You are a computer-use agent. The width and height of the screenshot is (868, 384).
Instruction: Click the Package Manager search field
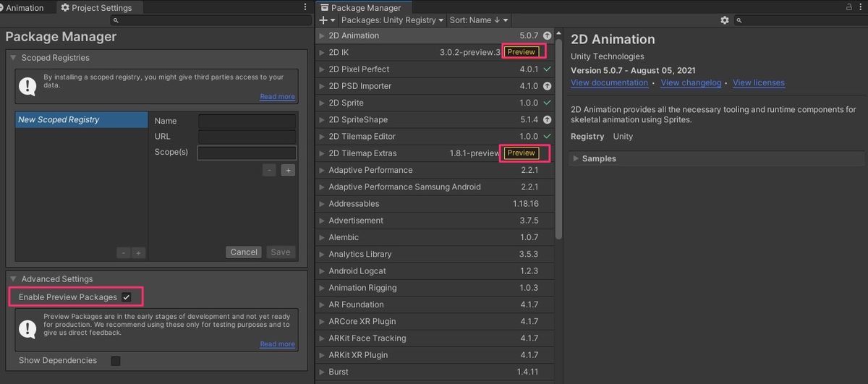tap(799, 20)
